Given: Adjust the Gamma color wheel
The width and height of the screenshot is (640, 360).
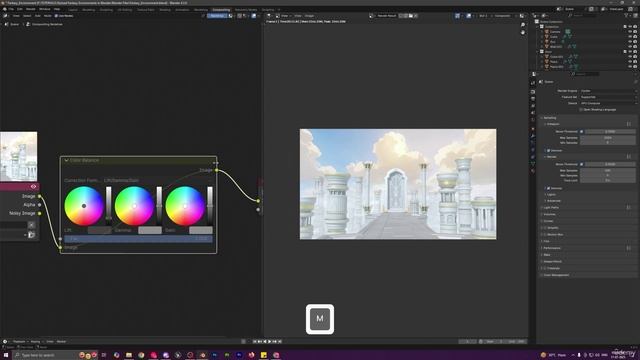Looking at the screenshot, I should pos(134,206).
